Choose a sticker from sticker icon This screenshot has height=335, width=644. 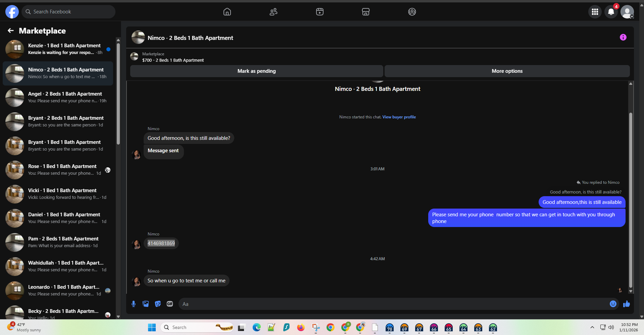(x=158, y=304)
